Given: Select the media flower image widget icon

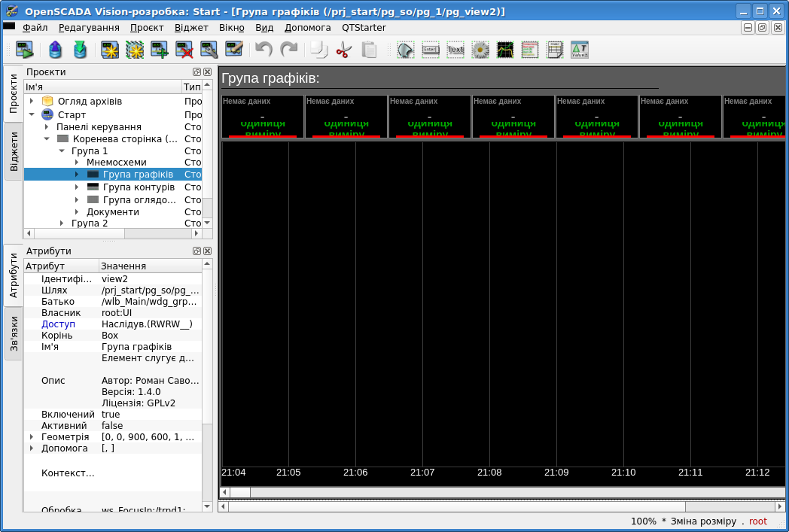Looking at the screenshot, I should [480, 50].
